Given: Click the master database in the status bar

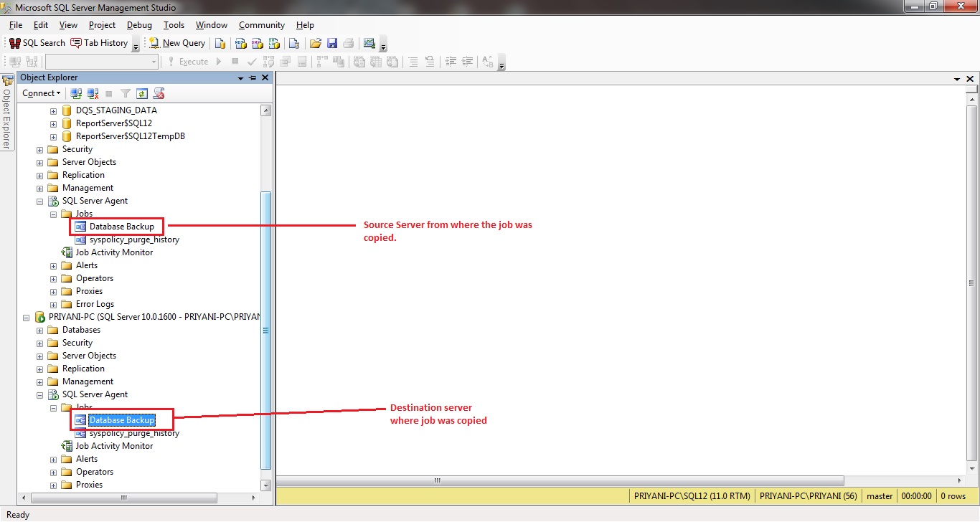Looking at the screenshot, I should click(879, 495).
